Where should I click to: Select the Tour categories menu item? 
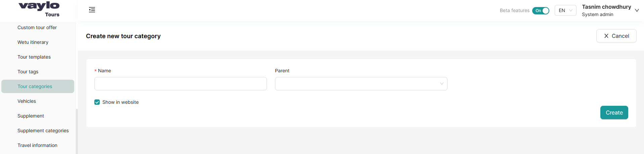click(x=35, y=86)
